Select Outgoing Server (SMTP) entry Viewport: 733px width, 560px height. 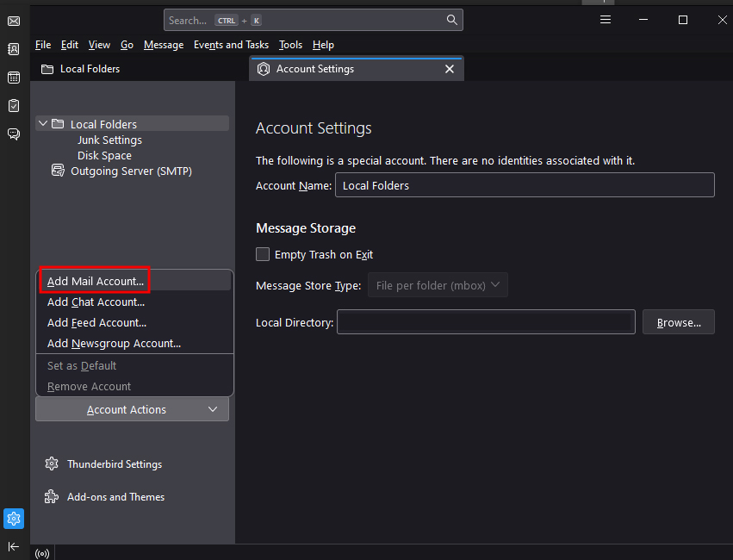click(131, 171)
